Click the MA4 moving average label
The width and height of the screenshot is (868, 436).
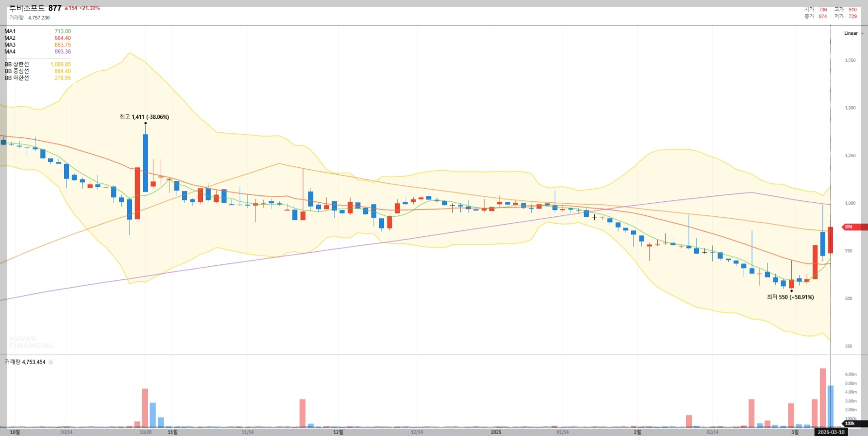(x=10, y=52)
